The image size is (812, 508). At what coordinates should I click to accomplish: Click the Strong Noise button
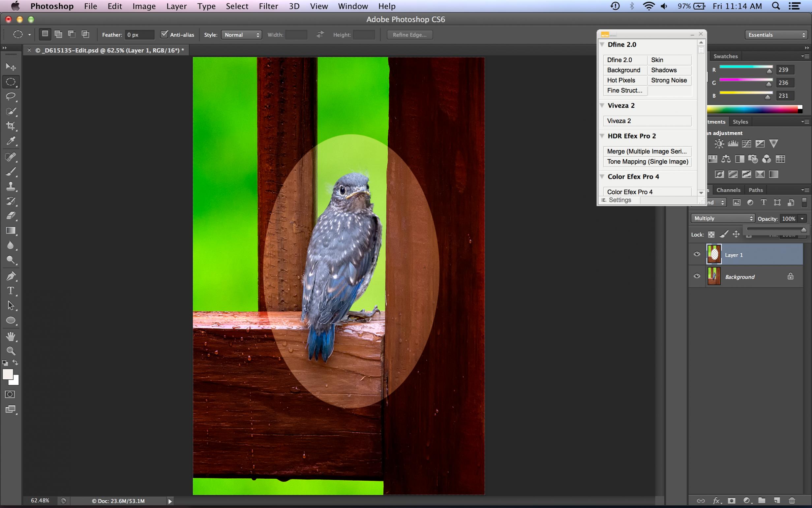pyautogui.click(x=669, y=80)
